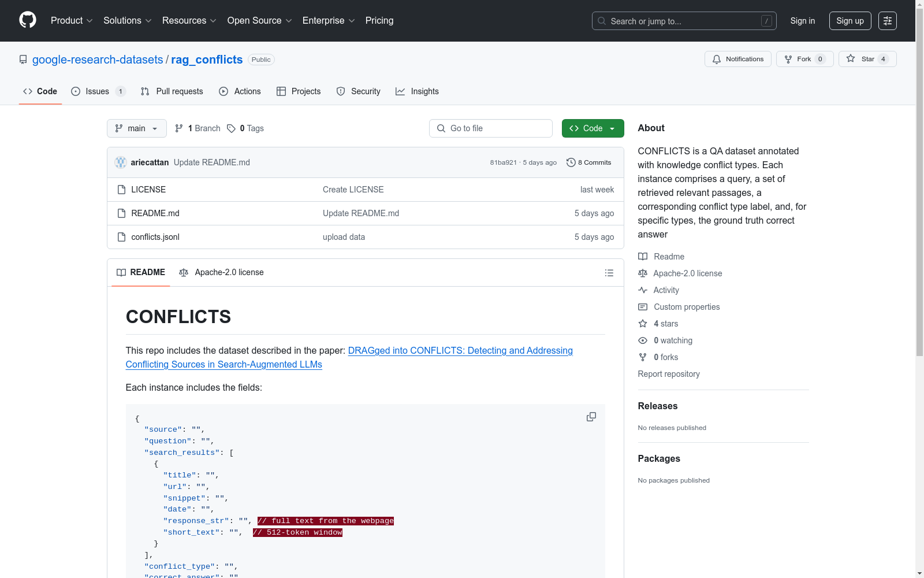Click the tag icon next to Tags
The image size is (924, 578).
click(231, 128)
